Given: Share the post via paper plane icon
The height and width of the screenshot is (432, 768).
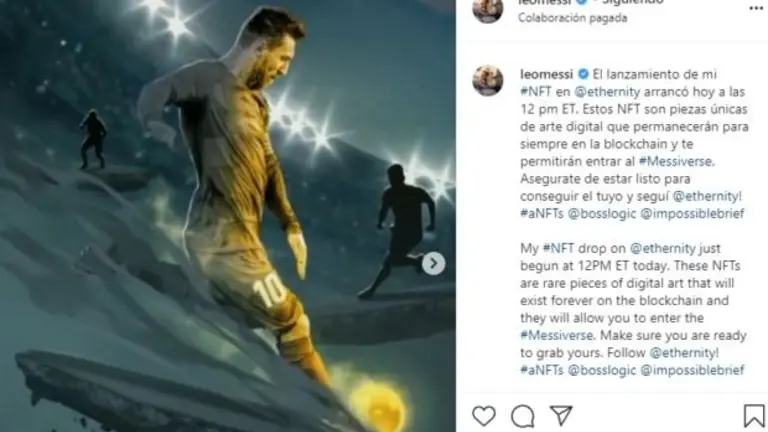Looking at the screenshot, I should pos(561,416).
